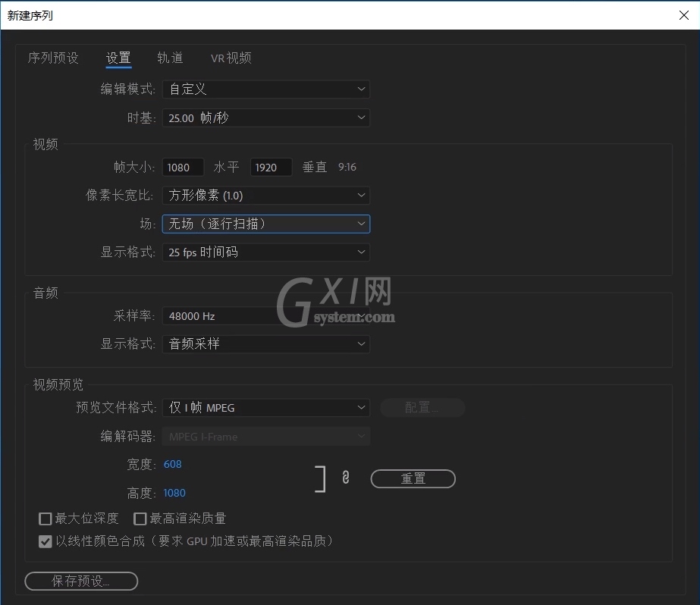Open the 场 field order dropdown

[266, 224]
